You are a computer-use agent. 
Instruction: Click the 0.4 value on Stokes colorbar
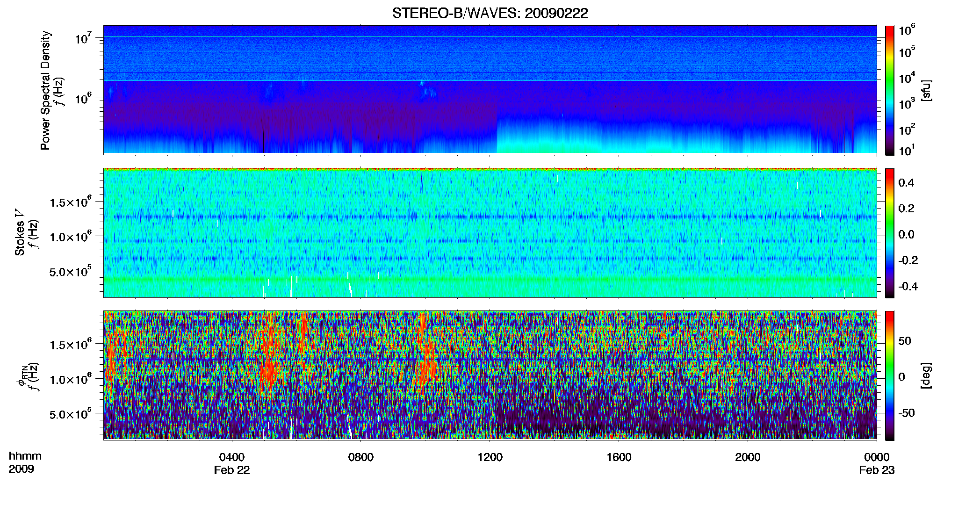(906, 183)
